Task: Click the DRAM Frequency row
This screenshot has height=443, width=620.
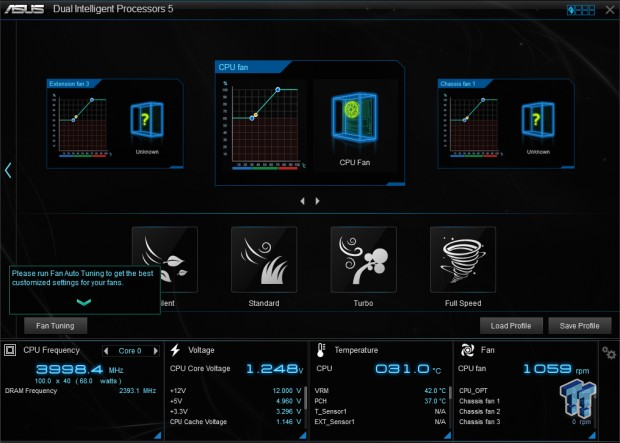Action: (80, 391)
